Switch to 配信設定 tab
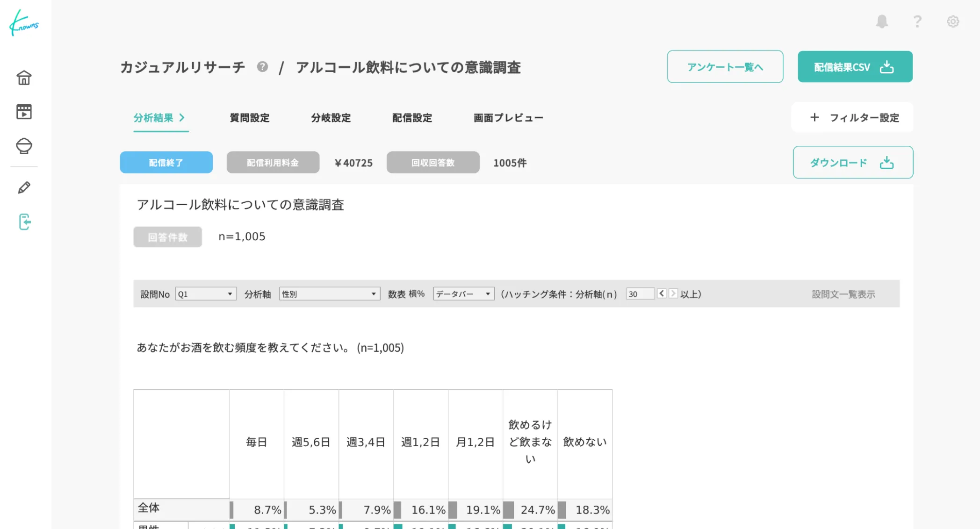Screen dimensions: 980x529 pyautogui.click(x=412, y=118)
